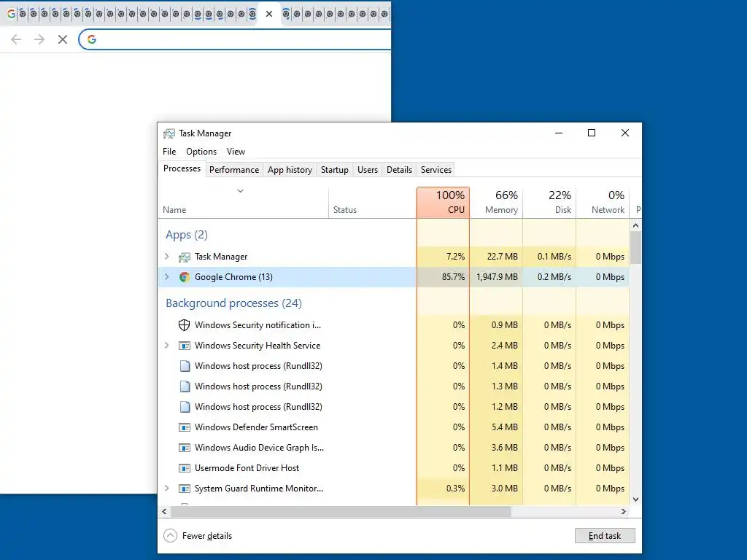Click the Windows Defender SmartScreen process icon
Viewport: 747px width, 560px height.
tap(185, 427)
